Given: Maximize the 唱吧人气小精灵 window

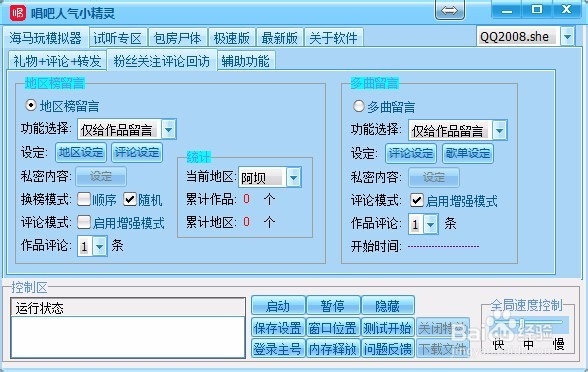Looking at the screenshot, I should [x=537, y=10].
